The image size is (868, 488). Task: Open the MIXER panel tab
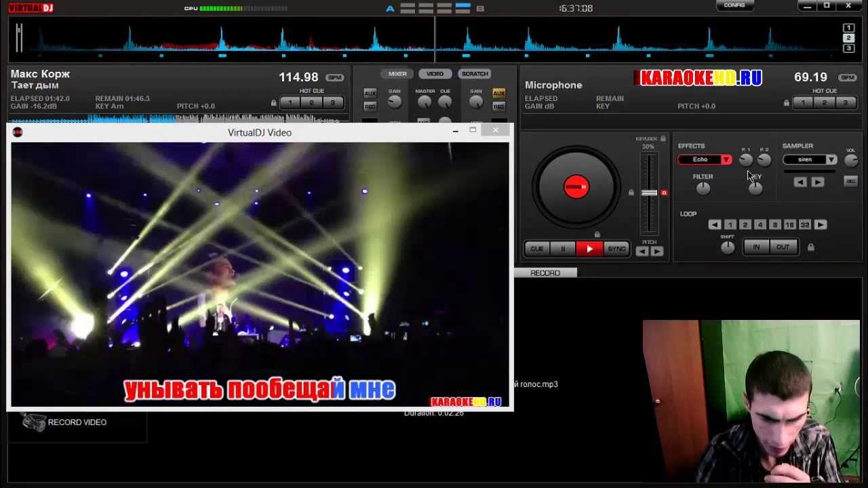pyautogui.click(x=397, y=74)
